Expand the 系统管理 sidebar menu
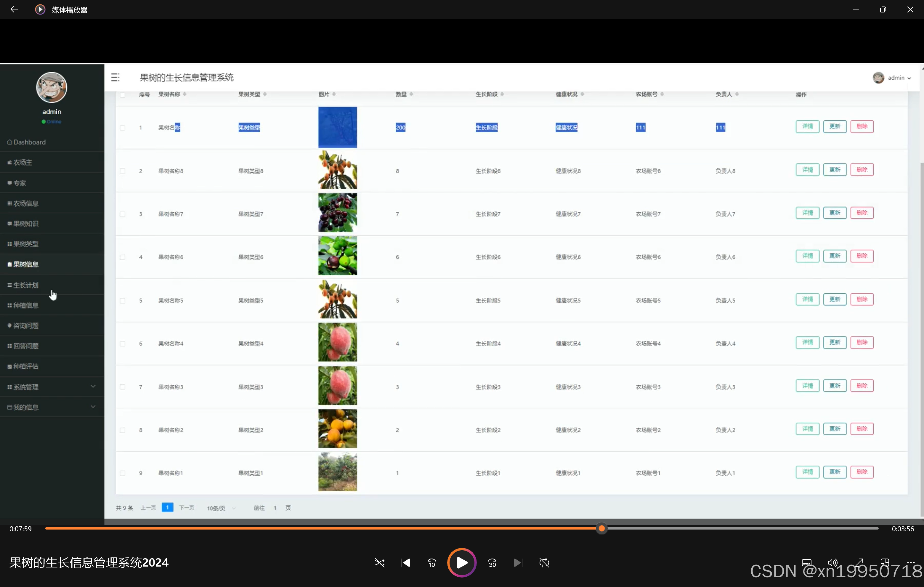The width and height of the screenshot is (924, 587). [x=52, y=387]
